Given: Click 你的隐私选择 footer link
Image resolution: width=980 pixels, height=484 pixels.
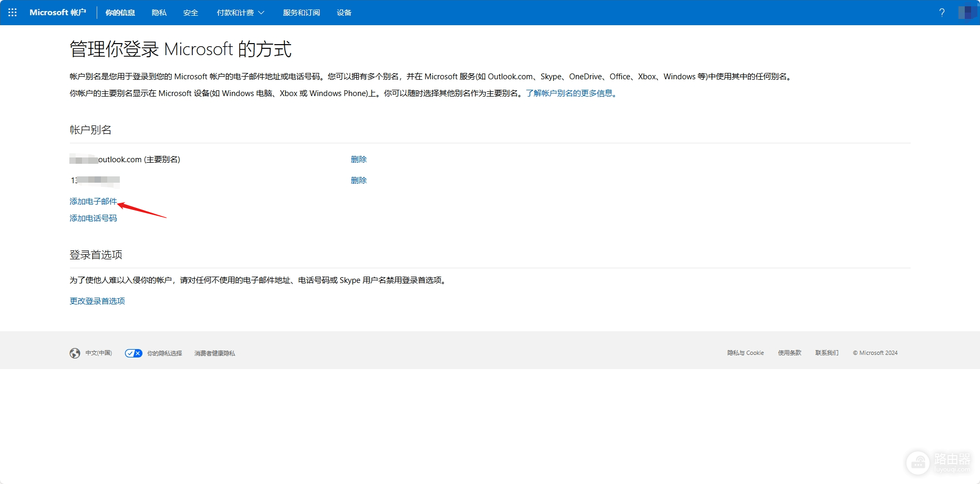Looking at the screenshot, I should click(164, 353).
